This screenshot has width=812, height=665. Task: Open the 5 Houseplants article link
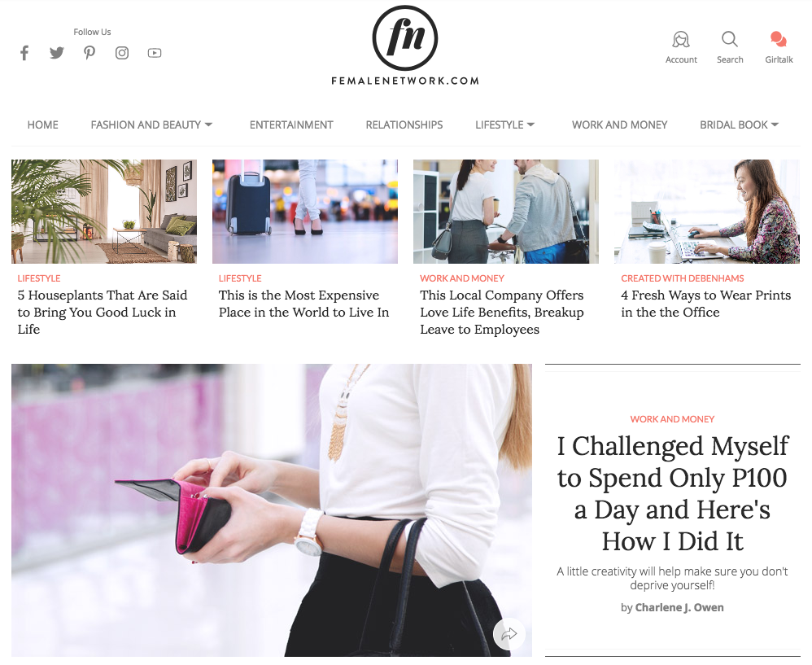point(103,313)
